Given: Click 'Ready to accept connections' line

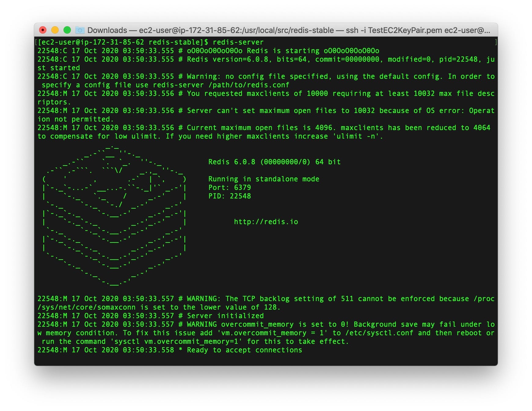Looking at the screenshot, I should pos(169,350).
